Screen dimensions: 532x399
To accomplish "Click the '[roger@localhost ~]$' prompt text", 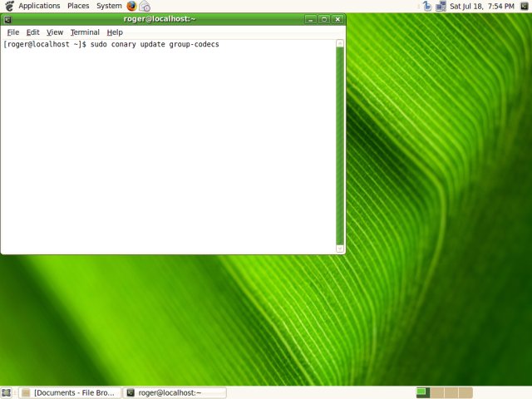I will pos(45,44).
